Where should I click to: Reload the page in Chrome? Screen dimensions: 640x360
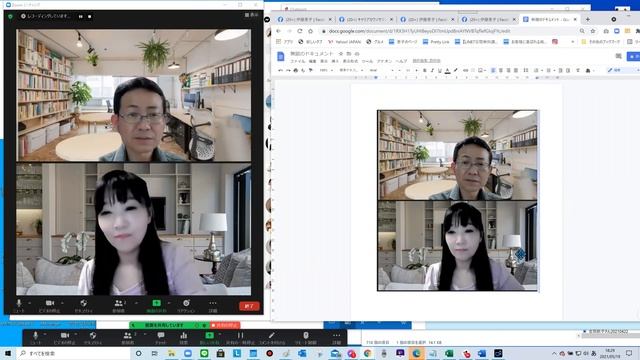click(300, 31)
